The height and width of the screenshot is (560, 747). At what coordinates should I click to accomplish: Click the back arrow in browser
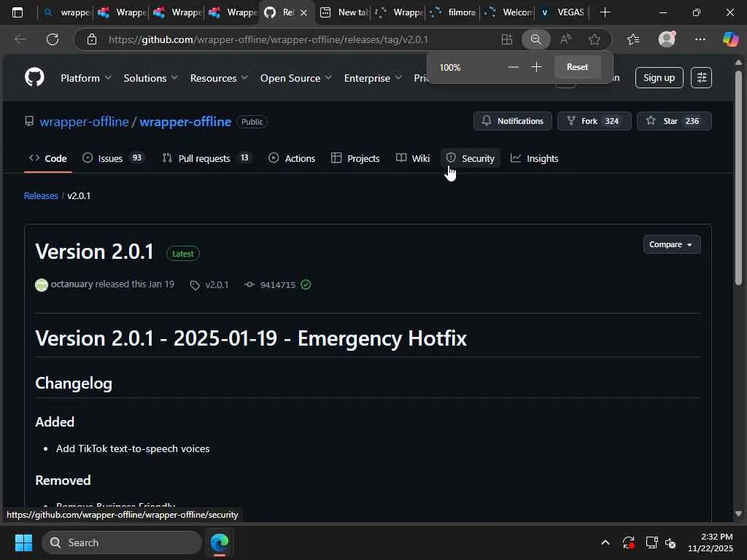[20, 39]
